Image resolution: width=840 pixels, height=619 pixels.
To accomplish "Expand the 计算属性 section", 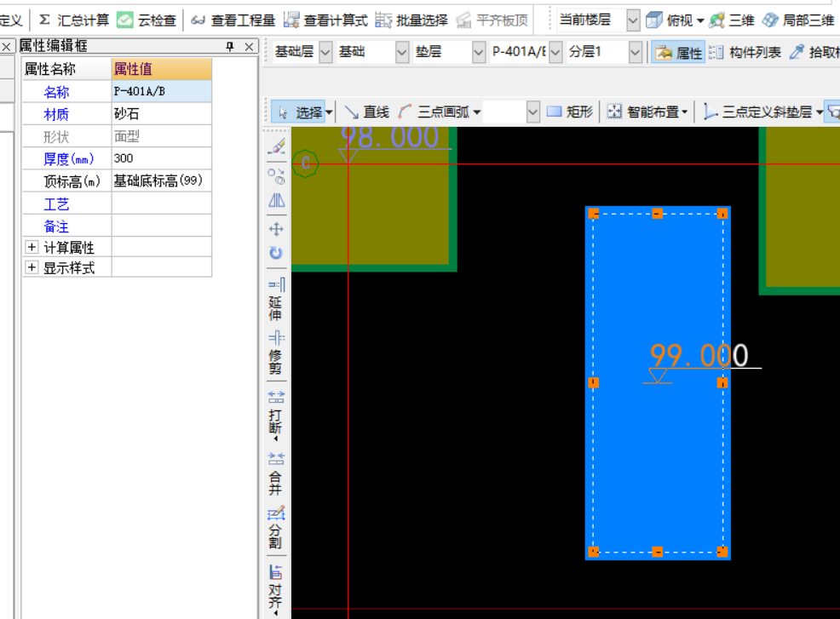I will tap(32, 247).
